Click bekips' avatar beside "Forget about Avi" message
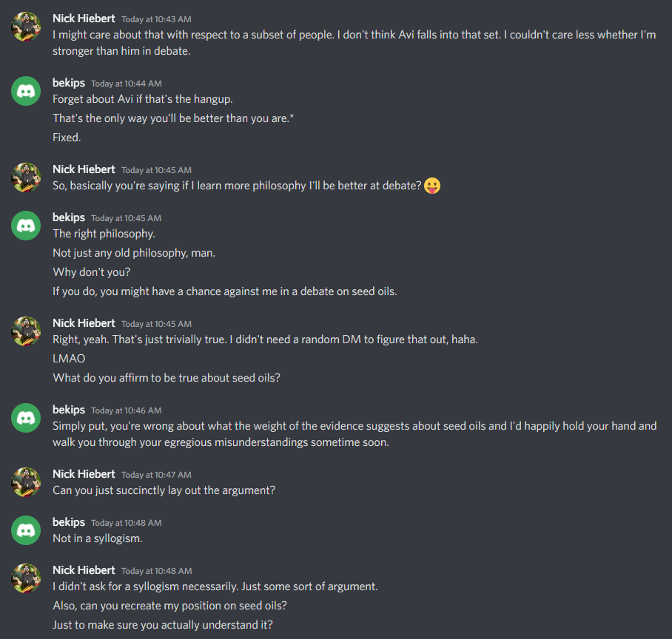Image resolution: width=672 pixels, height=639 pixels. (x=26, y=90)
